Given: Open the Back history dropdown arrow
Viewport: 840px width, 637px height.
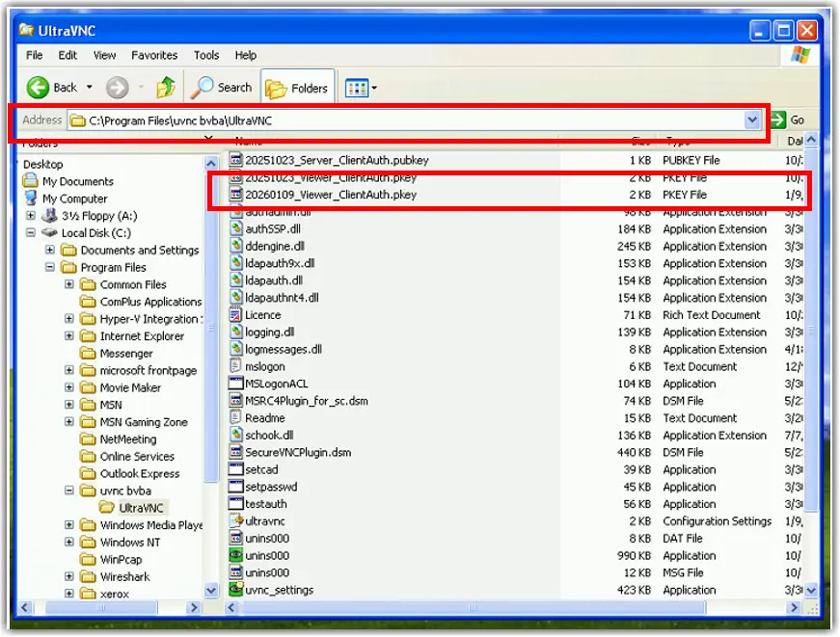Looking at the screenshot, I should pos(90,87).
